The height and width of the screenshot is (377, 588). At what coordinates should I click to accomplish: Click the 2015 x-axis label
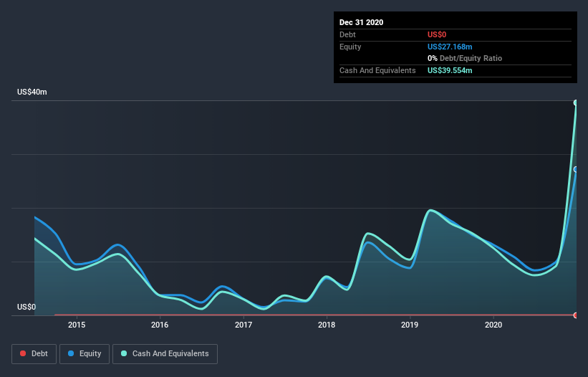tap(77, 325)
